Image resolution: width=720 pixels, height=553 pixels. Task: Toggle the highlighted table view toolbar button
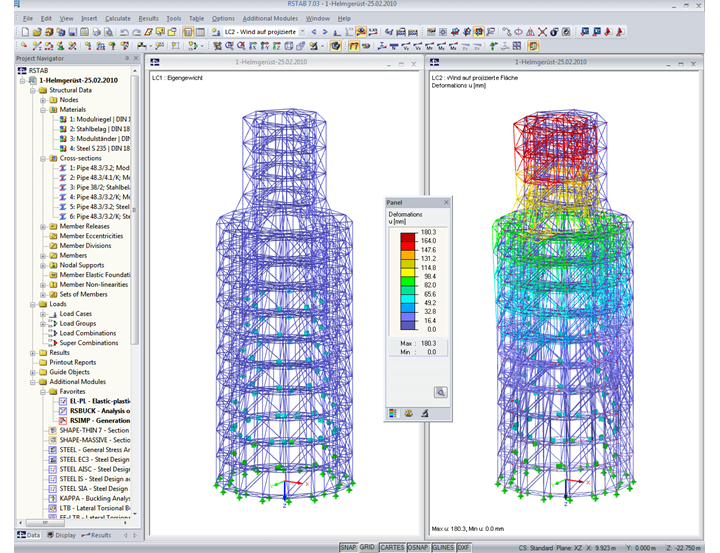(188, 32)
